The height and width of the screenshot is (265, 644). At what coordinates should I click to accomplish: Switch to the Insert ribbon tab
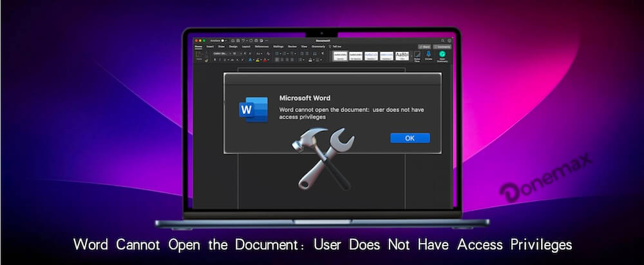click(210, 46)
